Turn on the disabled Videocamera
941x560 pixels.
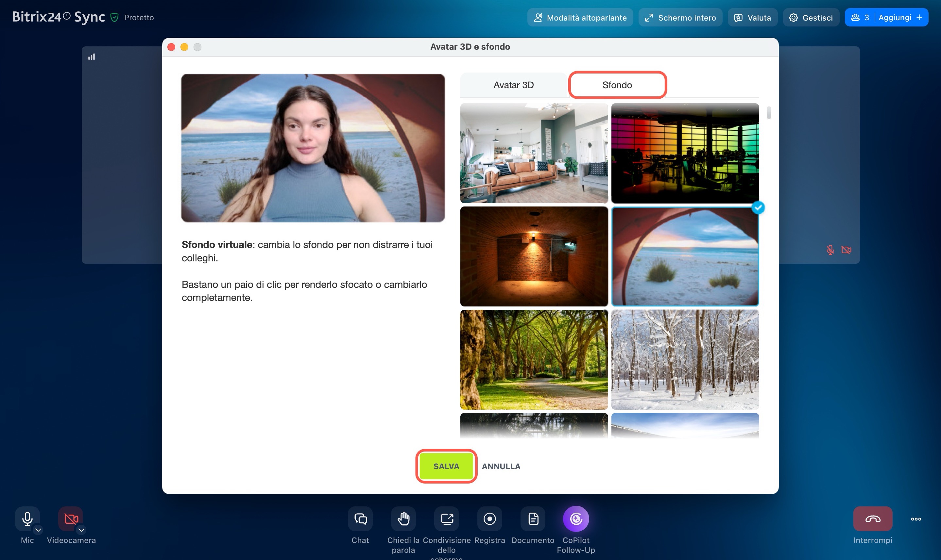[70, 518]
